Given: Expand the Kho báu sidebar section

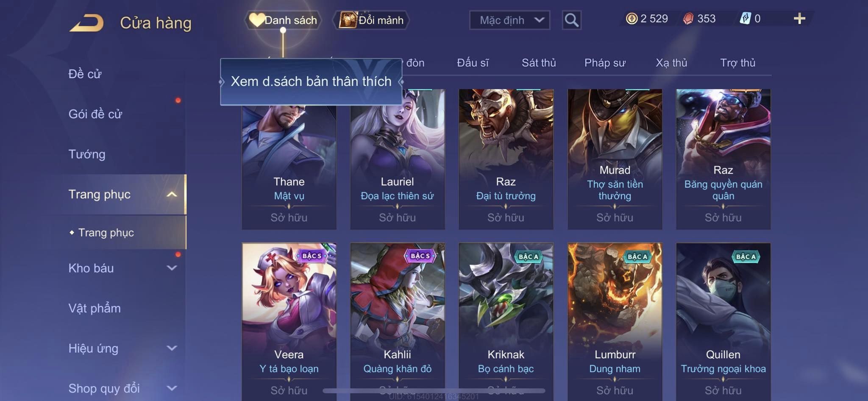Looking at the screenshot, I should (x=171, y=268).
